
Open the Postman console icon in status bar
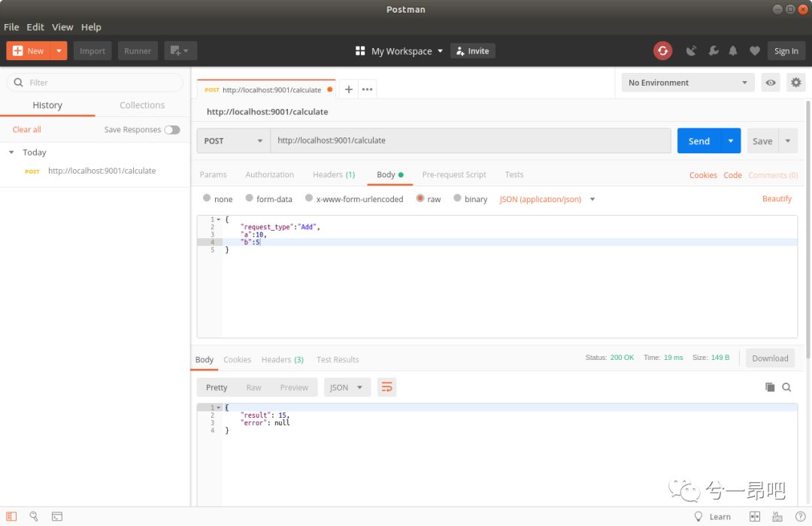tap(57, 516)
